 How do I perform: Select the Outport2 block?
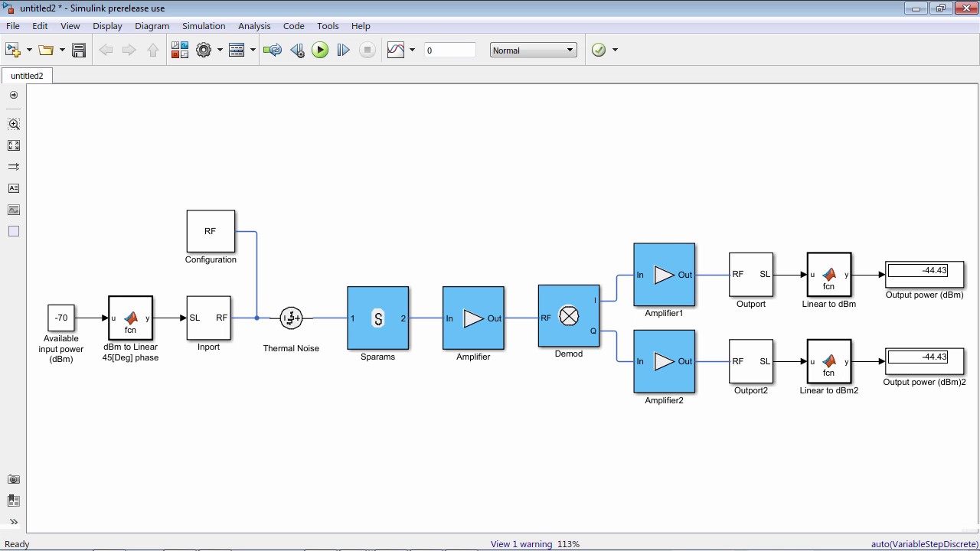(751, 361)
